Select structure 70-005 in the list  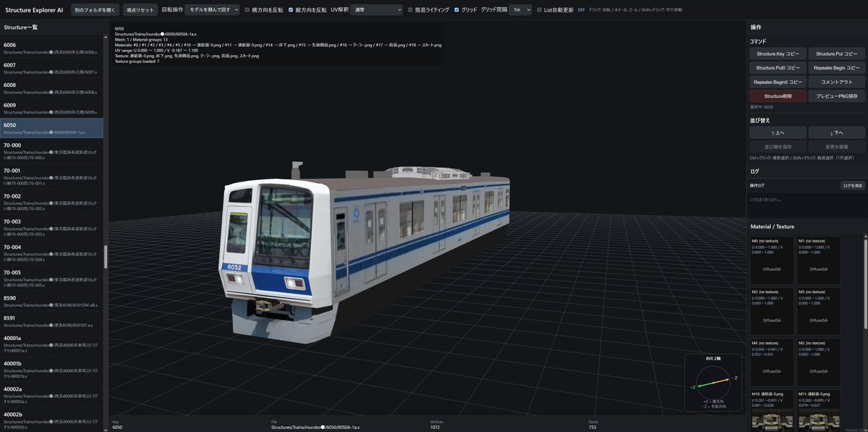52,279
